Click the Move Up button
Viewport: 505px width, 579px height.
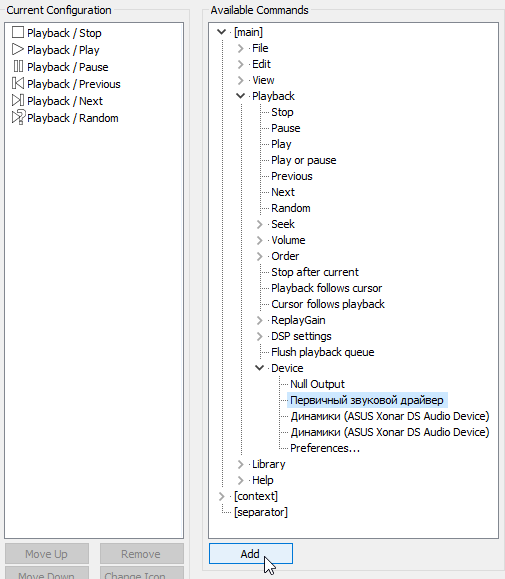click(x=47, y=554)
